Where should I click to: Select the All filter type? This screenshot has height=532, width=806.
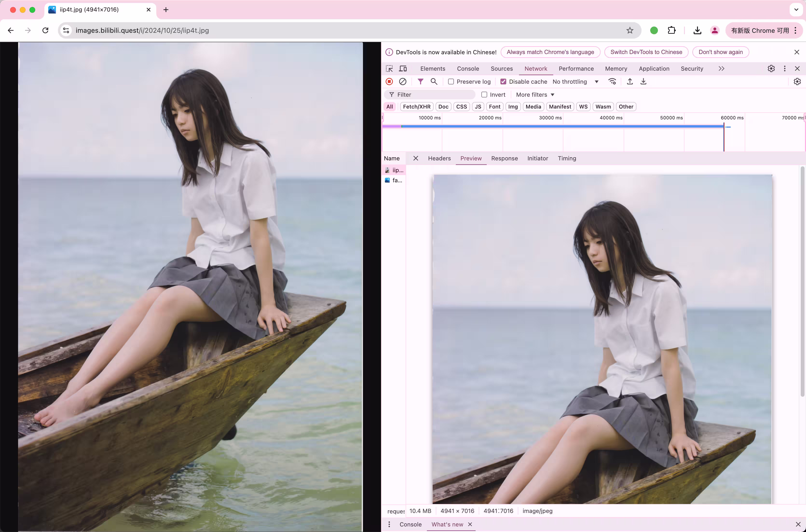coord(389,107)
